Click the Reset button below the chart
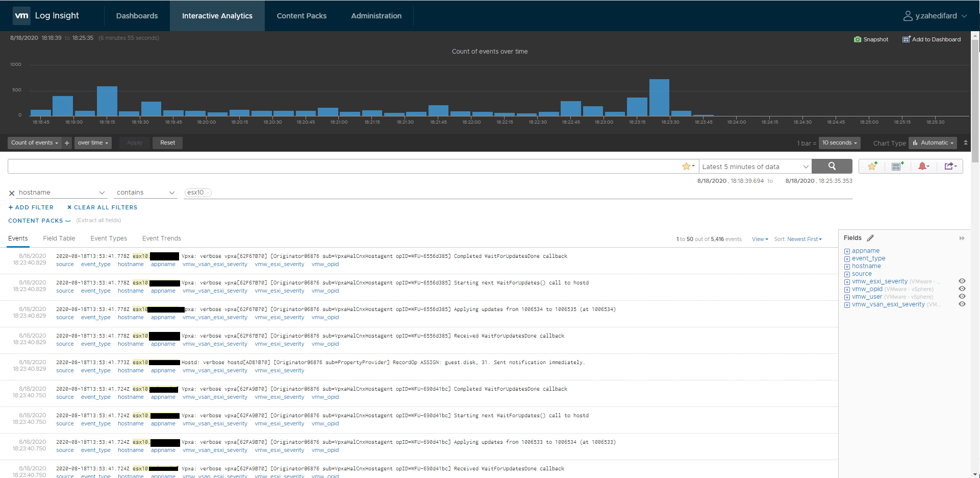 pyautogui.click(x=167, y=142)
